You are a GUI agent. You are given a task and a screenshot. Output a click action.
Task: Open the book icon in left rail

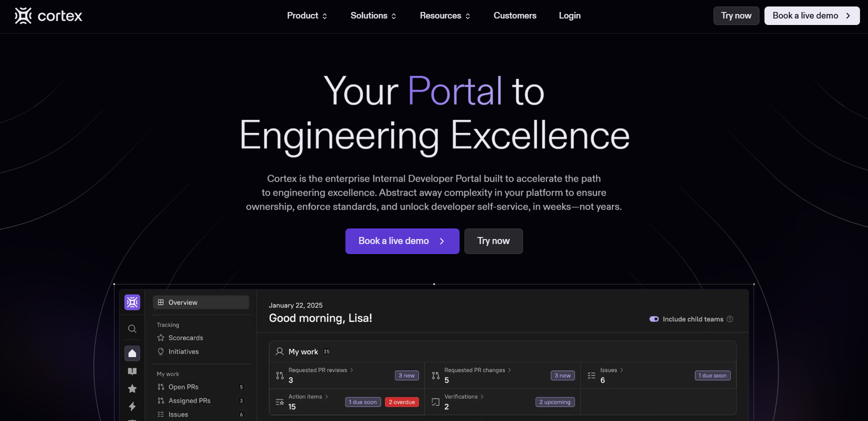132,372
